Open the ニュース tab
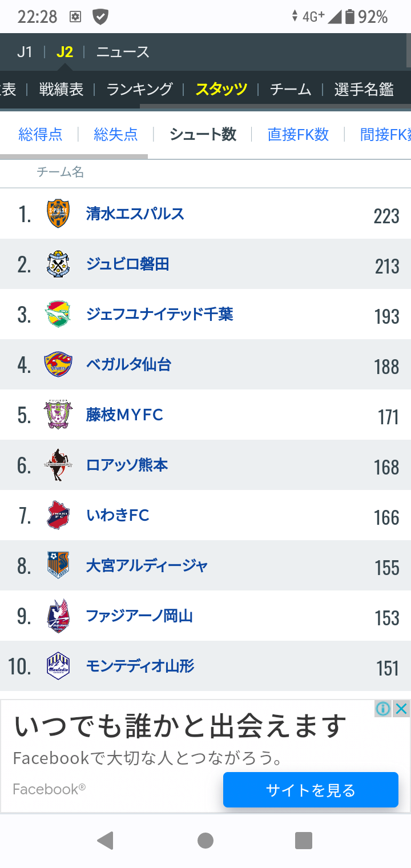Image resolution: width=411 pixels, height=868 pixels. (123, 52)
